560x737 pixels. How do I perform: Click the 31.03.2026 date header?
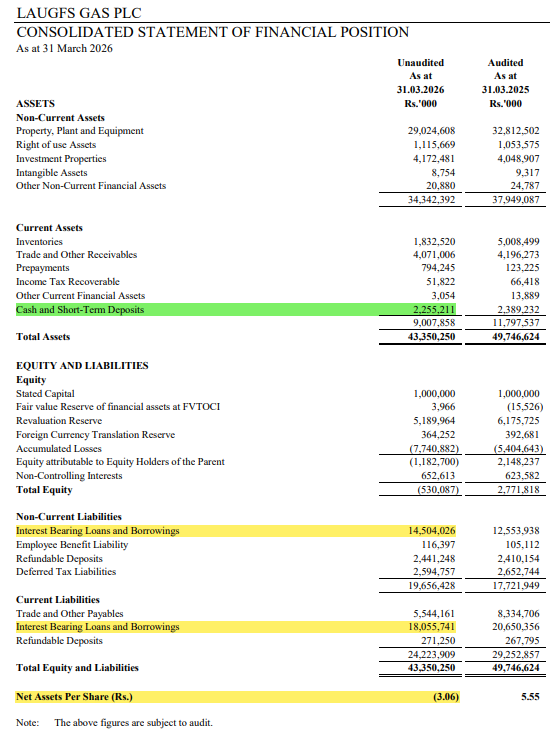tap(420, 89)
